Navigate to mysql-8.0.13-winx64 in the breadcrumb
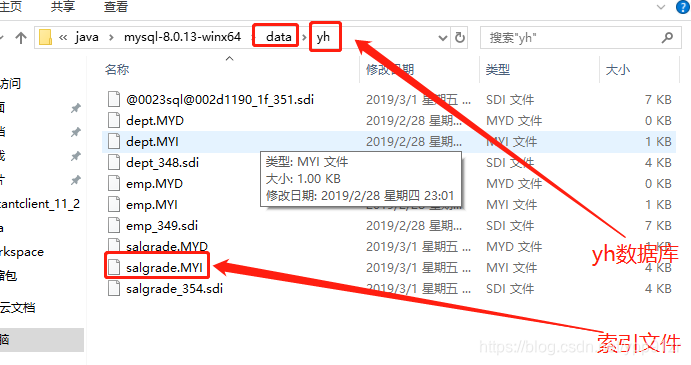This screenshot has width=691, height=365. [182, 37]
